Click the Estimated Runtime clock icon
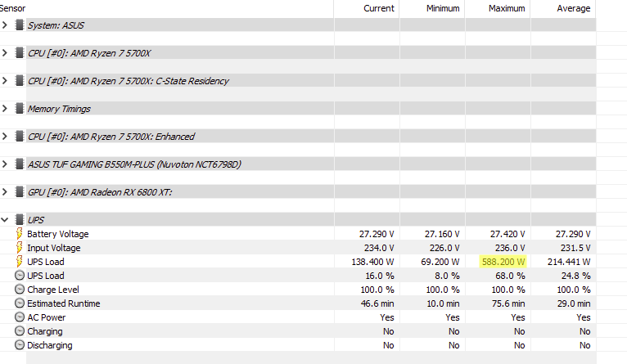The height and width of the screenshot is (364, 627). pyautogui.click(x=19, y=303)
